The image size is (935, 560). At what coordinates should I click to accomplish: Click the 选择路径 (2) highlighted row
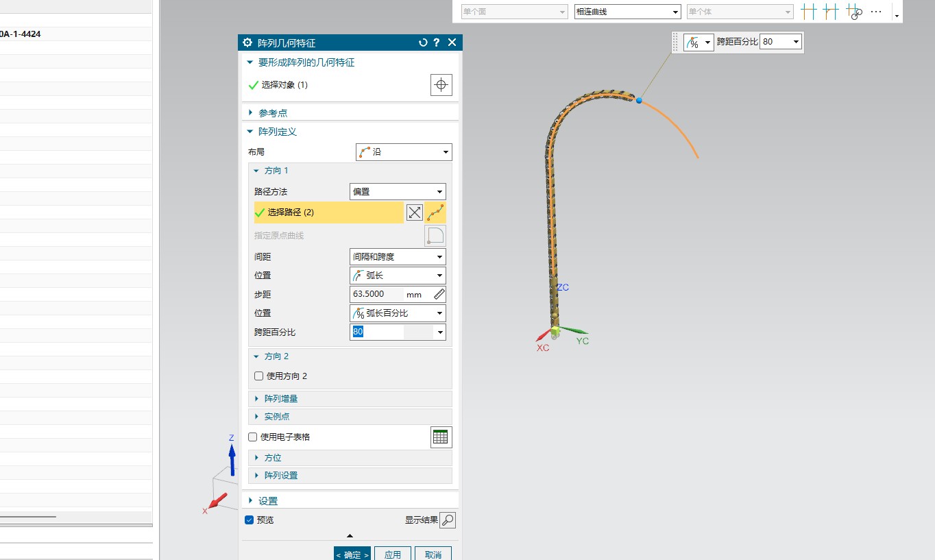coord(329,212)
